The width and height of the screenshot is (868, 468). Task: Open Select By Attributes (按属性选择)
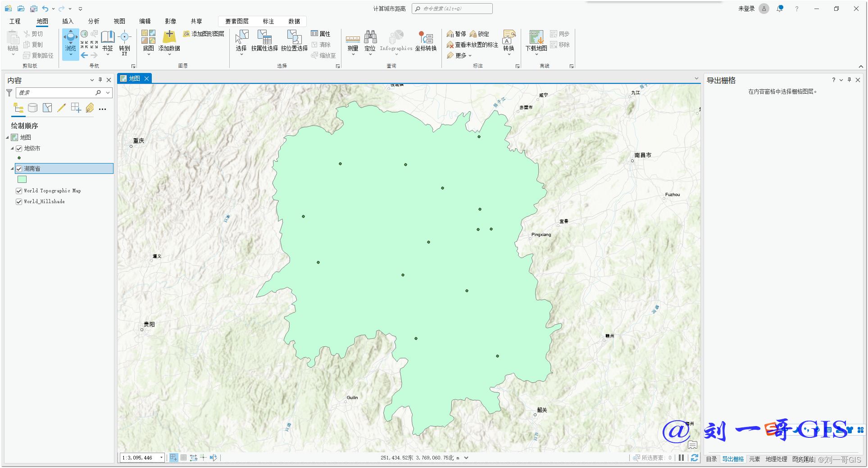click(x=264, y=41)
